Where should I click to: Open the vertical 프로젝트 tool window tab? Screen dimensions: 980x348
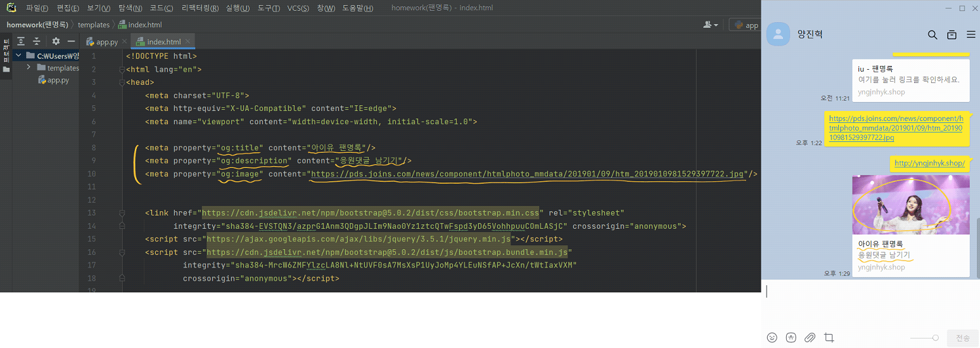pos(6,49)
